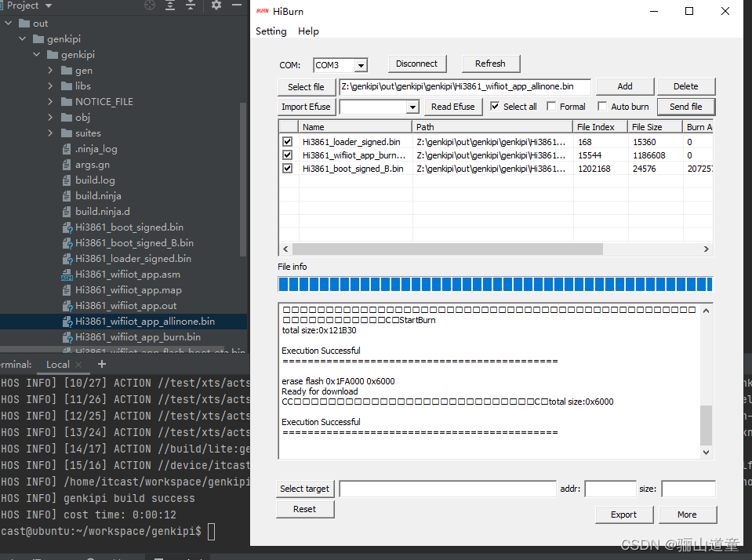The height and width of the screenshot is (560, 752).
Task: Click the File Index column header
Action: (601, 127)
